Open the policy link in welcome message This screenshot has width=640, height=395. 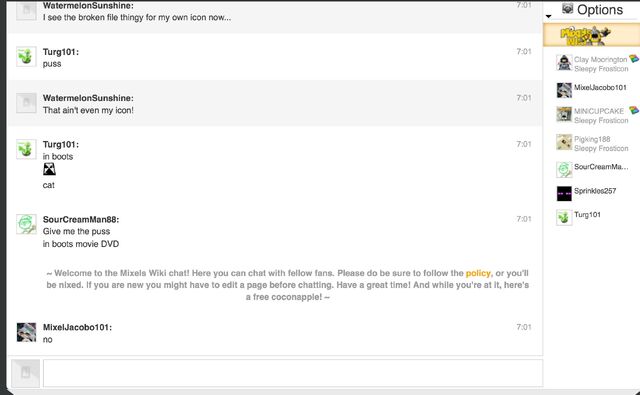tap(478, 273)
